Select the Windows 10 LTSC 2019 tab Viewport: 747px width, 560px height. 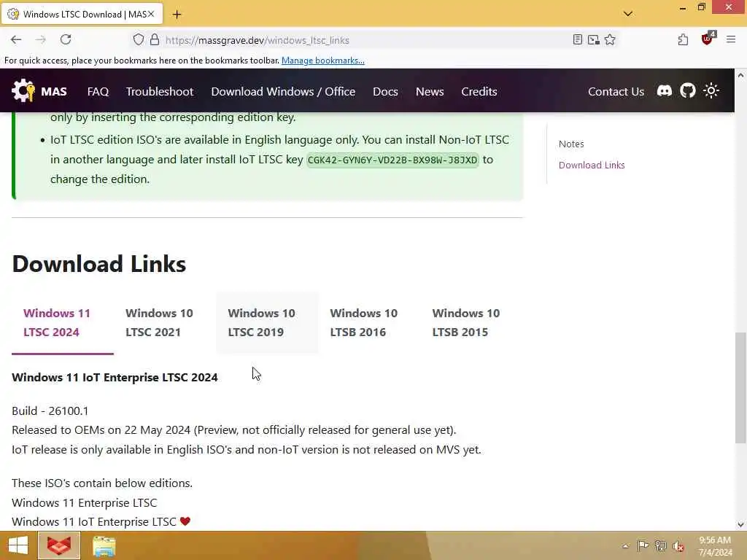(x=267, y=323)
